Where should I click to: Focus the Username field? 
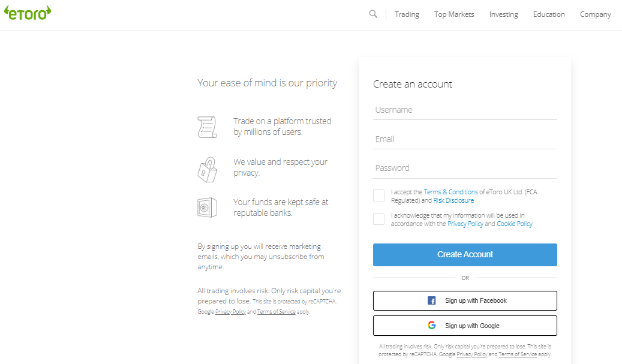(x=465, y=110)
